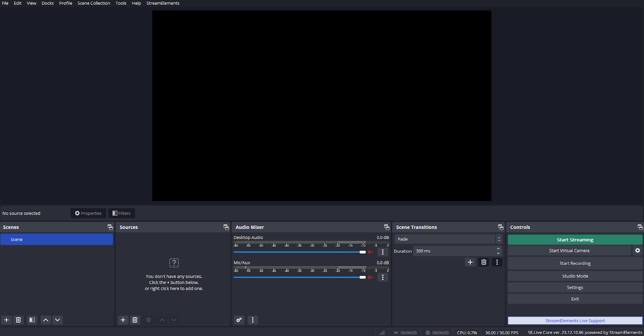Open the Scene Collection menu
Image resolution: width=644 pixels, height=336 pixels.
(x=94, y=3)
